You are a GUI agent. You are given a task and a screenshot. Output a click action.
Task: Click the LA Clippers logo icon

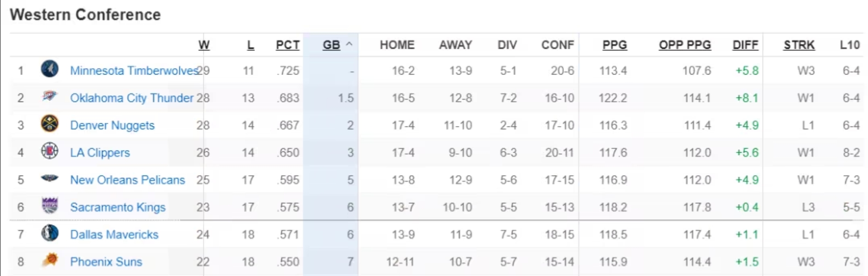pyautogui.click(x=50, y=151)
